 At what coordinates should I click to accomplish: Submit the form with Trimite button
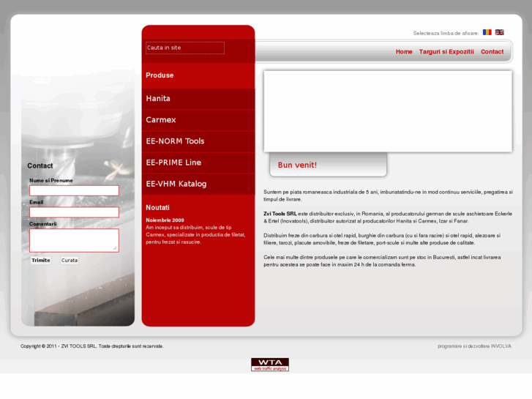[41, 261]
